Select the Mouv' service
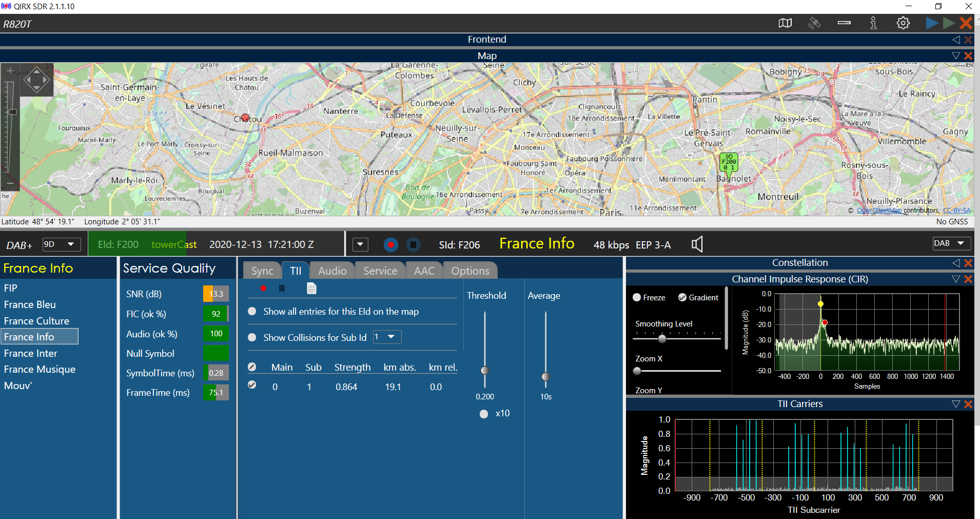Viewport: 980px width, 519px height. pos(18,386)
